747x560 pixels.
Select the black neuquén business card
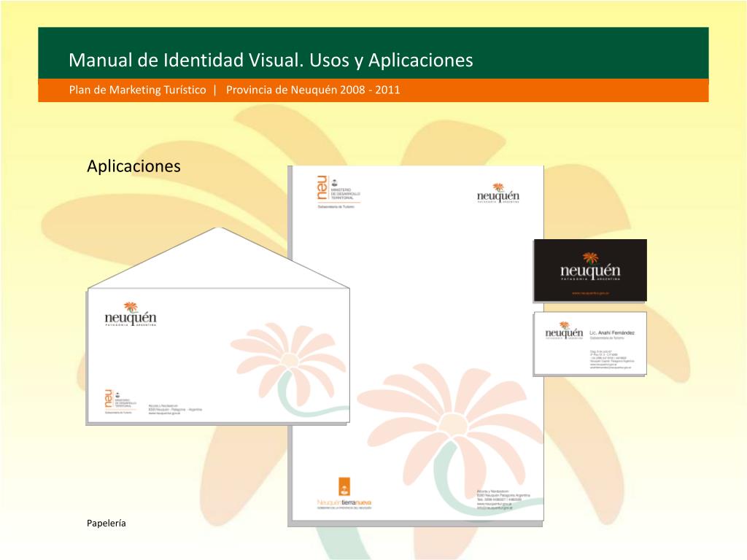pos(590,271)
